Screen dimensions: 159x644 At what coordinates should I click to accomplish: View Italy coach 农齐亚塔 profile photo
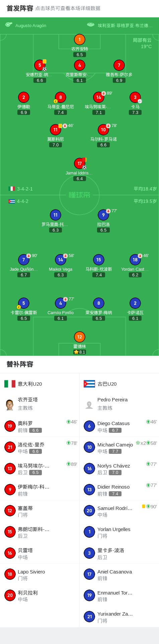point(10,404)
